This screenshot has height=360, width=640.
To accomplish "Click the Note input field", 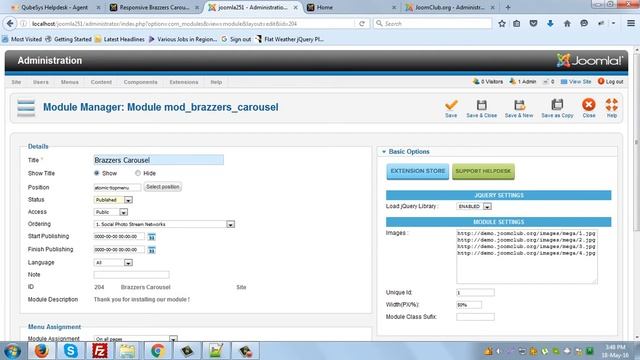I will pyautogui.click(x=131, y=275).
